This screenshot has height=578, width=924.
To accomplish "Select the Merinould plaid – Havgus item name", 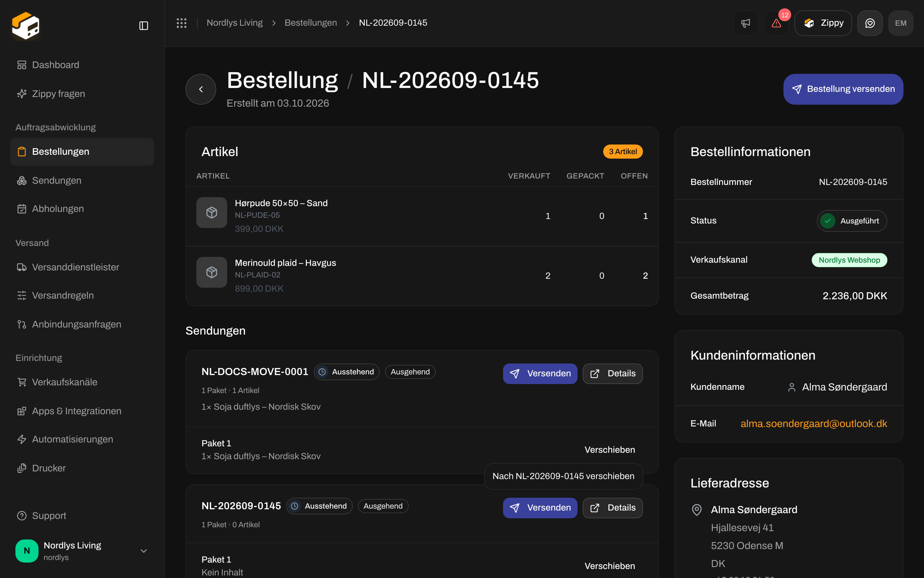I will pyautogui.click(x=285, y=263).
